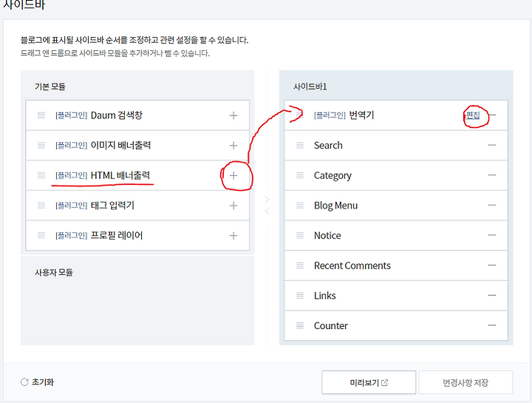
Task: Grab the drag handle of 태그 입력기
Action: point(41,206)
